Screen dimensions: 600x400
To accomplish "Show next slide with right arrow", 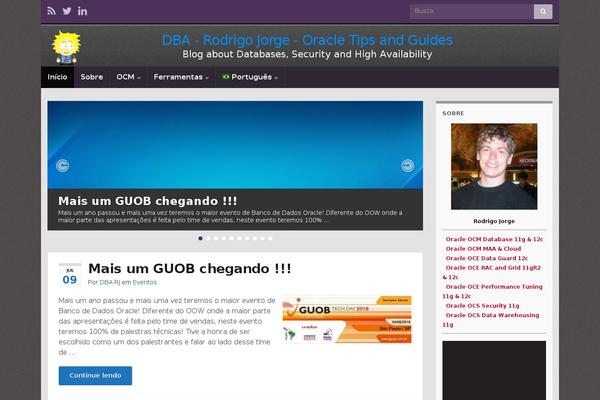I will [408, 165].
